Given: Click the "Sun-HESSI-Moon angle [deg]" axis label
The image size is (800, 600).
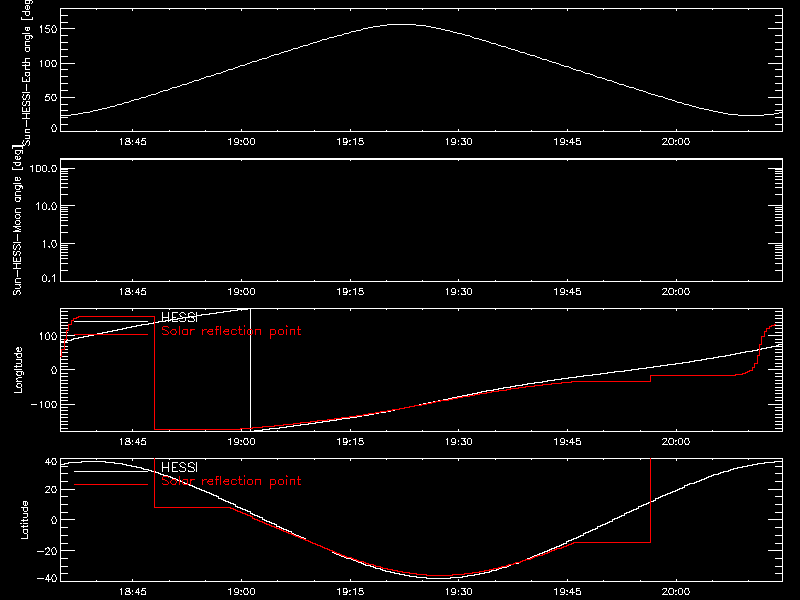Looking at the screenshot, I should pos(17,221).
